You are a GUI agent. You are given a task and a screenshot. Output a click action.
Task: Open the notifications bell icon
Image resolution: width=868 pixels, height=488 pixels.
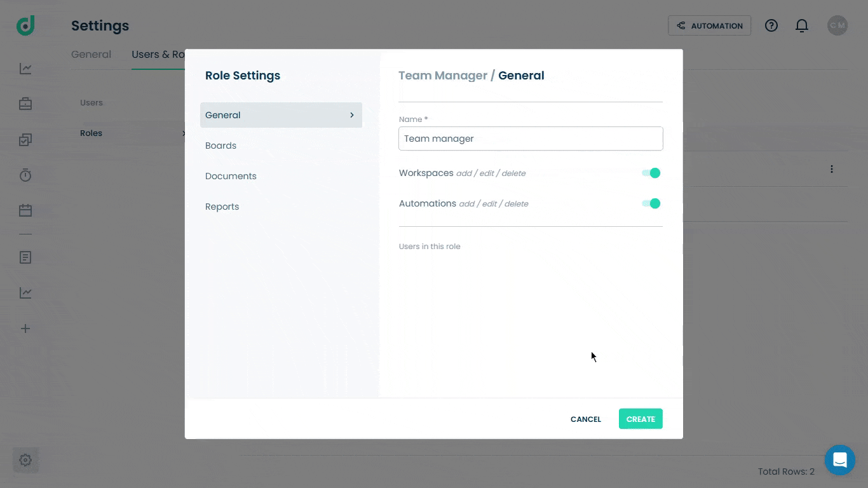(x=802, y=25)
